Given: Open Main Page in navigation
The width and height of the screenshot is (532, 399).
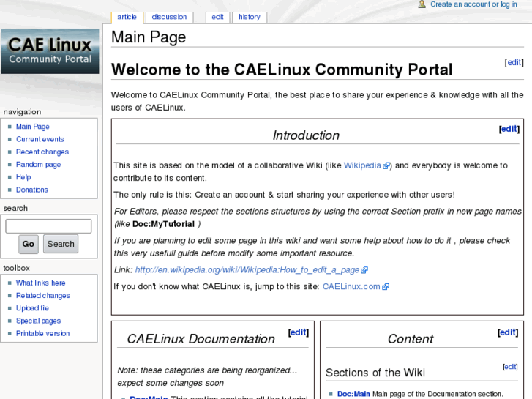Looking at the screenshot, I should (x=33, y=127).
